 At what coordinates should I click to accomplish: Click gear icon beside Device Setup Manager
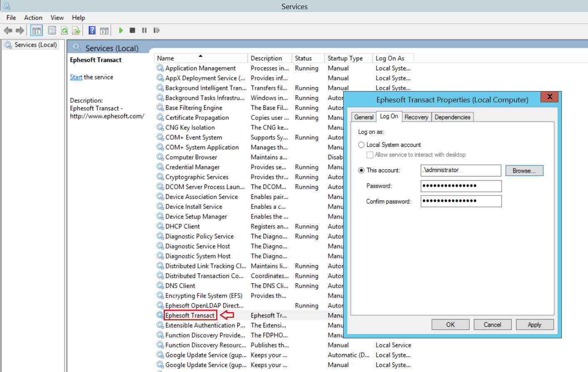(x=160, y=216)
